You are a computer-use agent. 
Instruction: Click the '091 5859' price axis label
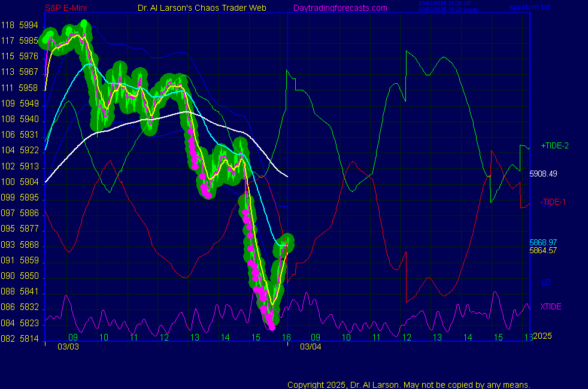(20, 260)
